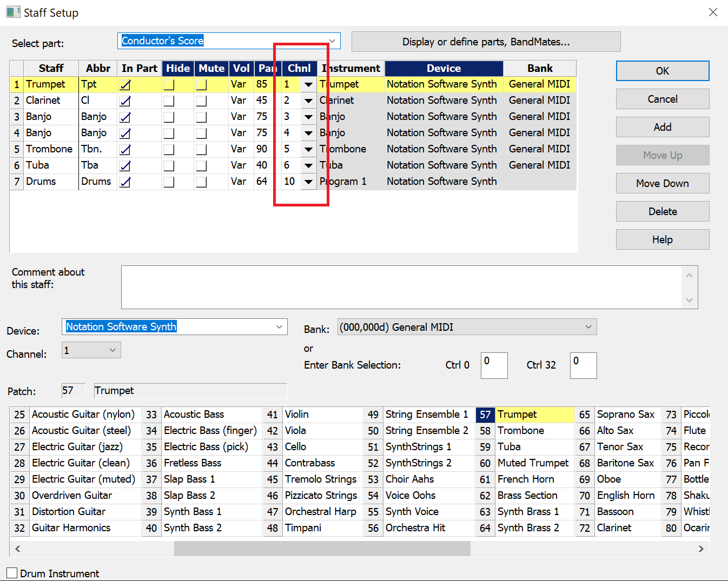Mute the Drums staff
The image size is (728, 581).
(x=201, y=182)
